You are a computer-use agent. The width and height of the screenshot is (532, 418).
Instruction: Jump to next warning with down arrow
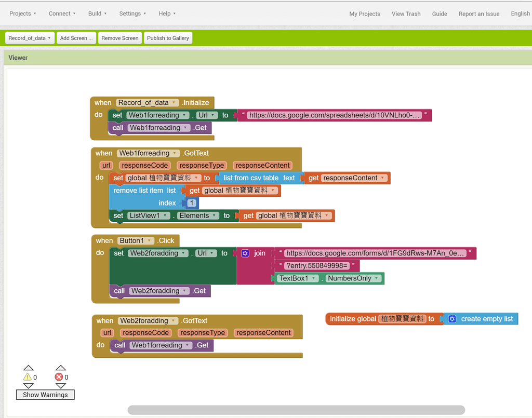pyautogui.click(x=28, y=386)
